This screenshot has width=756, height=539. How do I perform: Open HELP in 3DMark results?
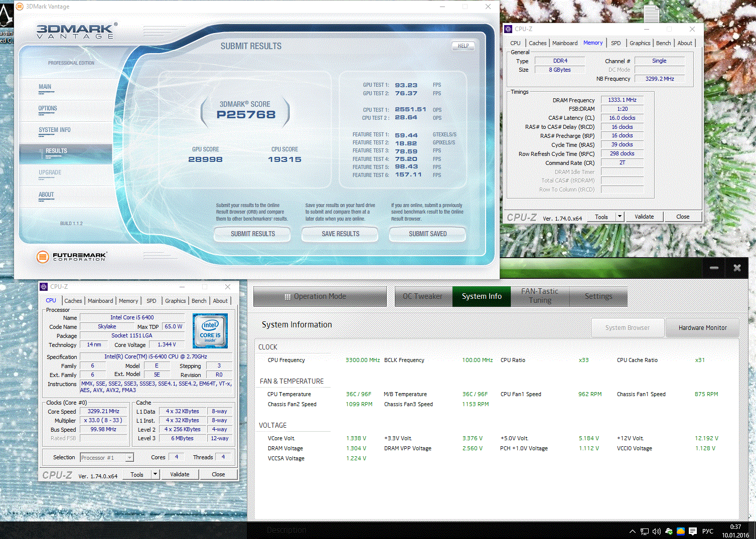coord(464,46)
